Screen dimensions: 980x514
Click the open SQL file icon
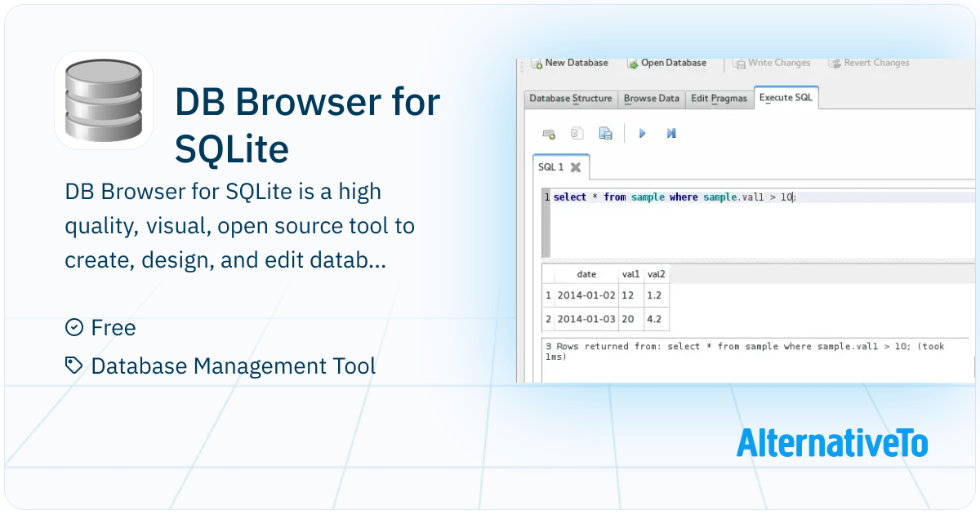(x=577, y=133)
